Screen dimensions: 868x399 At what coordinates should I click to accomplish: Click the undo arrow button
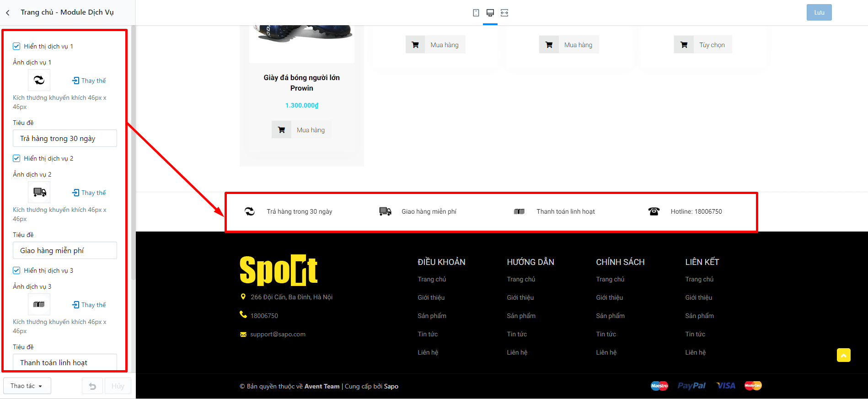92,386
